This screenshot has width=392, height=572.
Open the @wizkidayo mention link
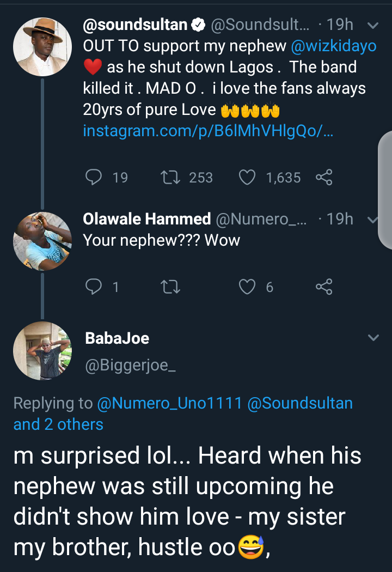(333, 46)
